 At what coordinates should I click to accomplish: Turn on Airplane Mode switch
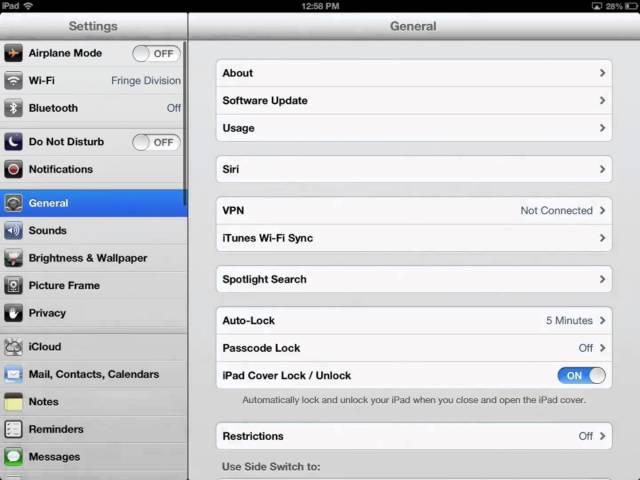155,54
